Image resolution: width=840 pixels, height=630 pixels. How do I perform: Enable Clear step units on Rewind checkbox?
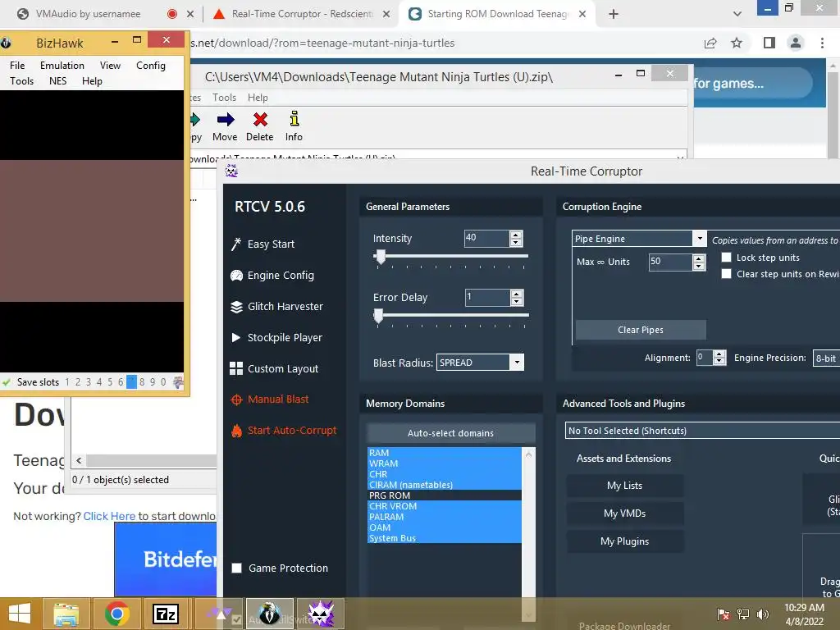pos(726,274)
